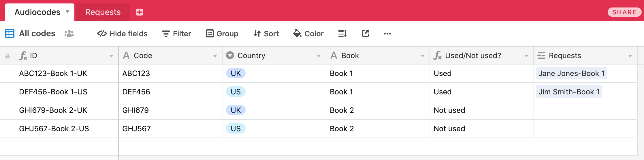Add a new table with plus icon
644x160 pixels.
coord(140,12)
